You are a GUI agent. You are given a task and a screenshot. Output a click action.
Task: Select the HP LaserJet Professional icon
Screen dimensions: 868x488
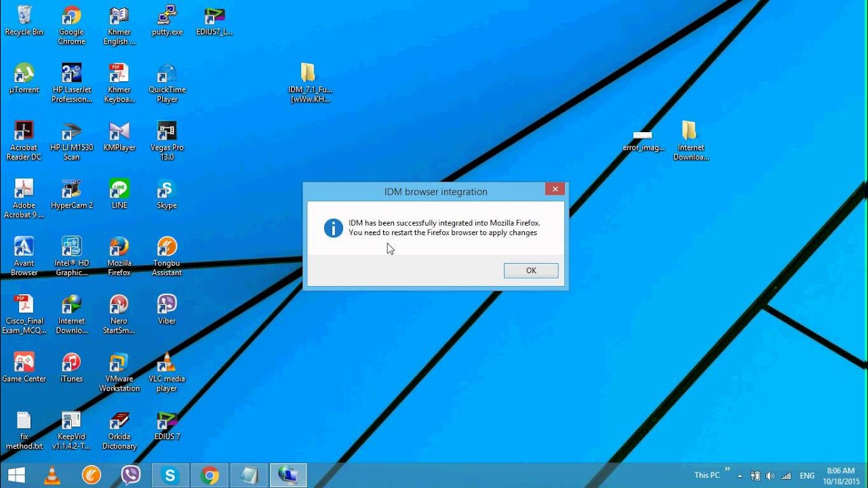[x=71, y=83]
